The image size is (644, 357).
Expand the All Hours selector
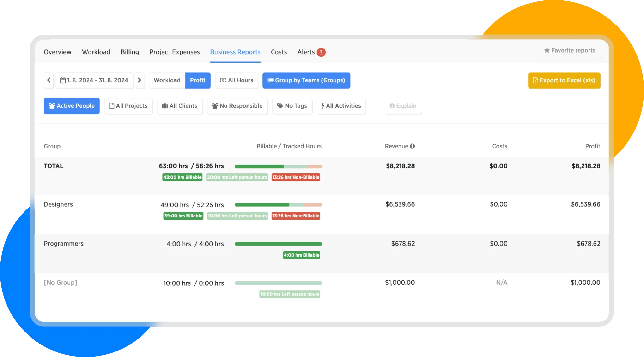pos(237,80)
